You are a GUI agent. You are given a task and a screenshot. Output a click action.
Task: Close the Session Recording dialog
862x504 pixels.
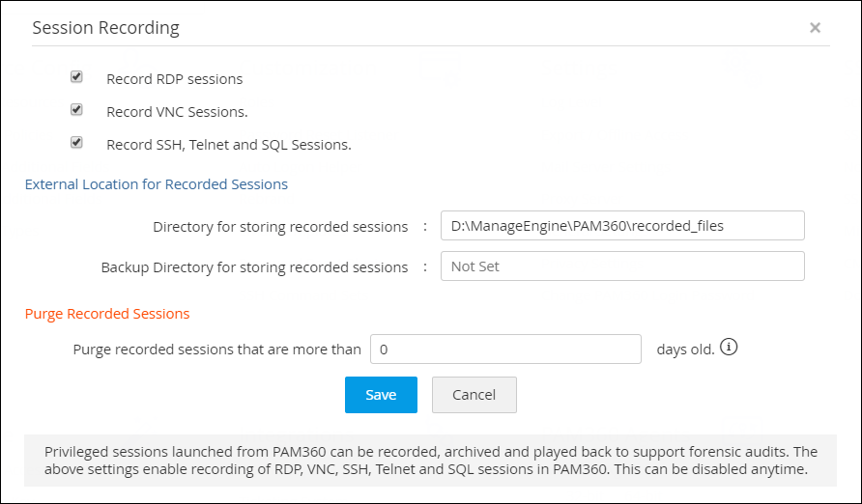(815, 28)
